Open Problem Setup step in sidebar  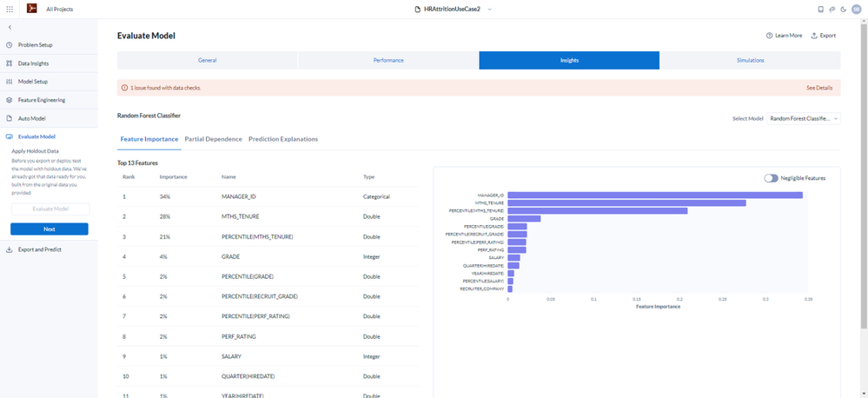[49, 45]
